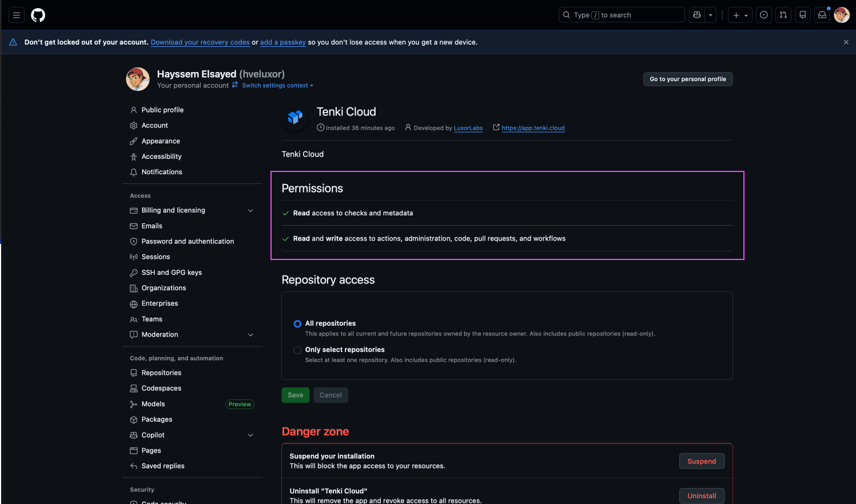Open Copilot chat icon in header
Screen dimensions: 856x504
pos(697,15)
